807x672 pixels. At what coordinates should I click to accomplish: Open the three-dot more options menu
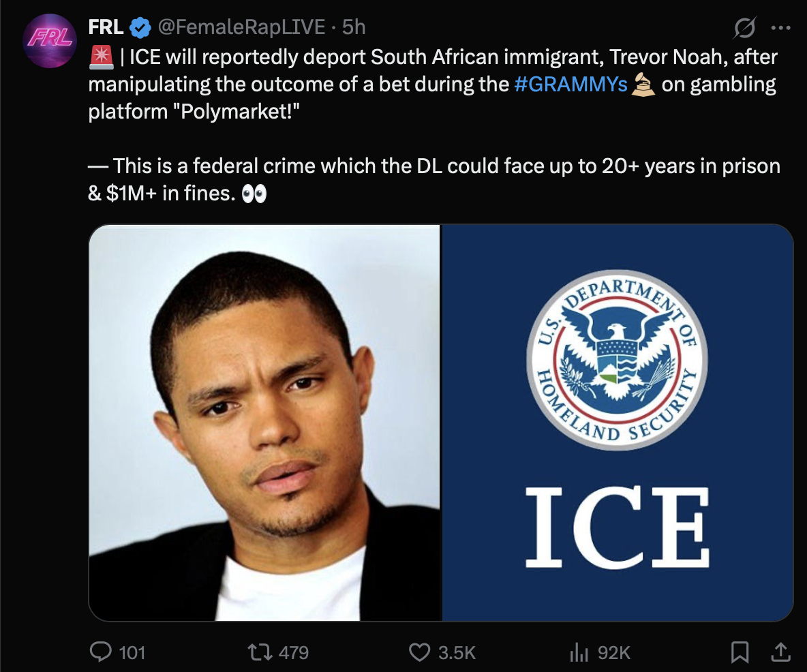(x=780, y=29)
